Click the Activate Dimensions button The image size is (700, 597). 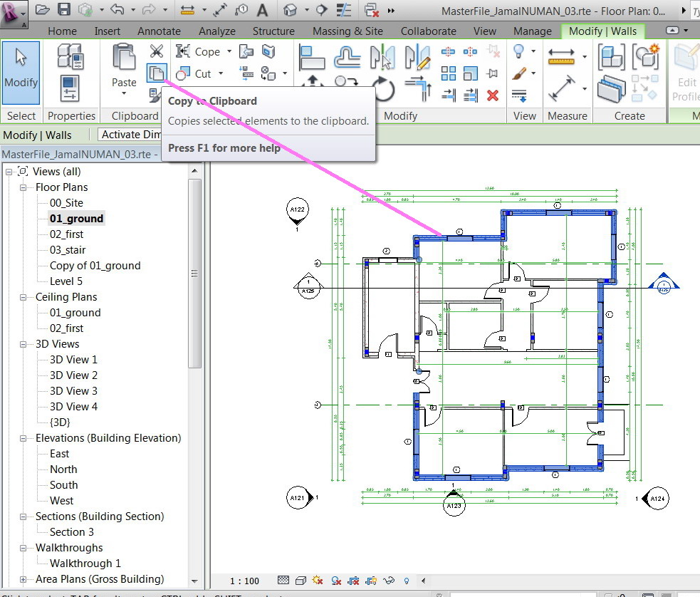(129, 135)
